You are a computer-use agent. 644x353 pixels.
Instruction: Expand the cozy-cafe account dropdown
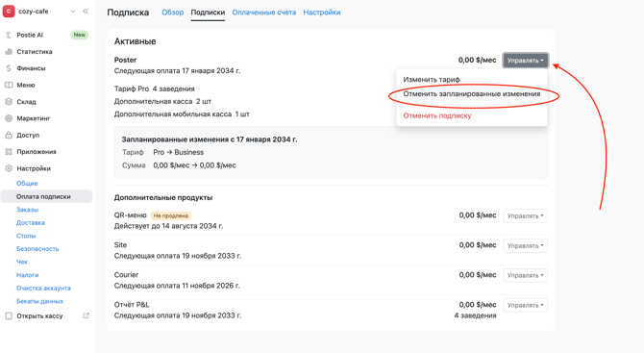click(x=73, y=12)
